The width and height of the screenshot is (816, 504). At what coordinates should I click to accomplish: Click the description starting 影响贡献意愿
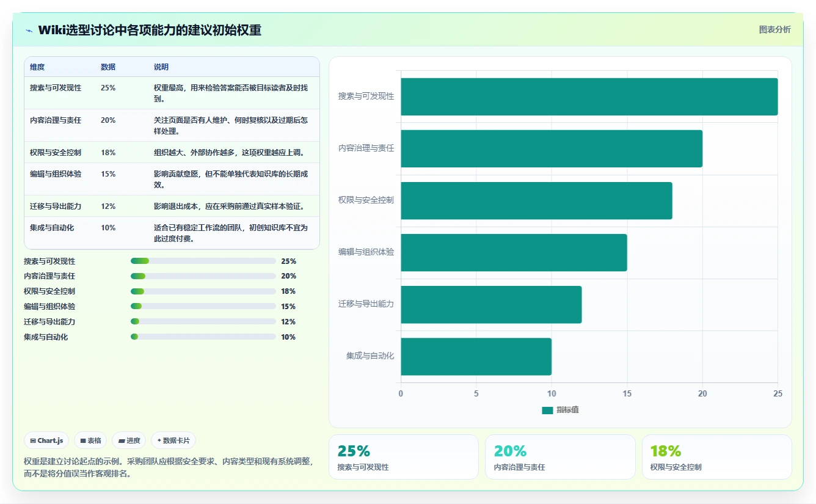[x=231, y=180]
